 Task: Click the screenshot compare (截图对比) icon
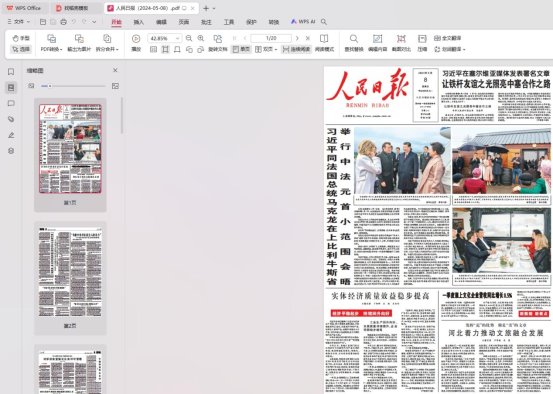(401, 38)
